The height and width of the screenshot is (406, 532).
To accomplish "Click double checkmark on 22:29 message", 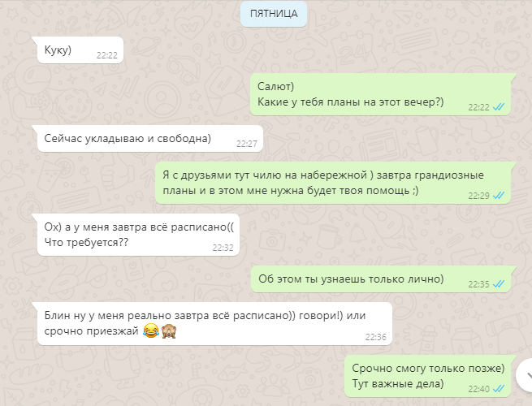I will [x=499, y=196].
